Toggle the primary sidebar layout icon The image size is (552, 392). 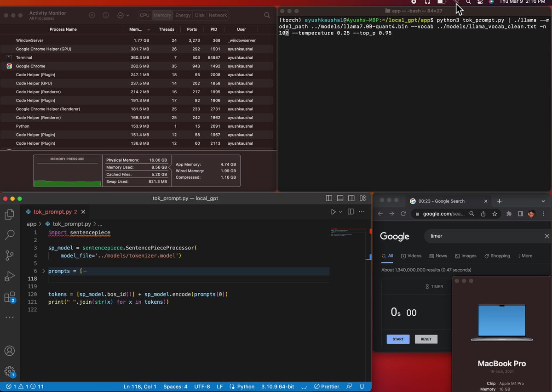coord(329,199)
